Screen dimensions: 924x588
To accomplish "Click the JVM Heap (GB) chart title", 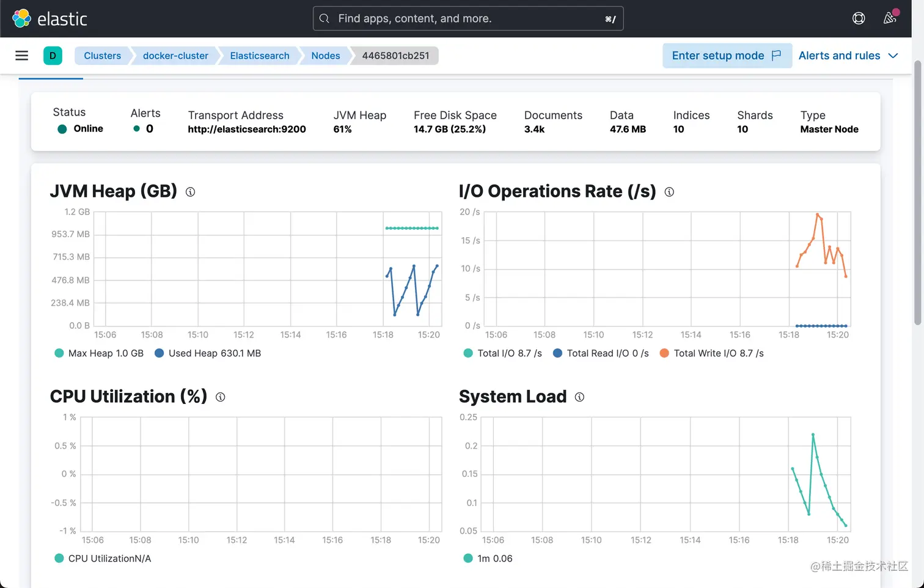I will [x=114, y=191].
